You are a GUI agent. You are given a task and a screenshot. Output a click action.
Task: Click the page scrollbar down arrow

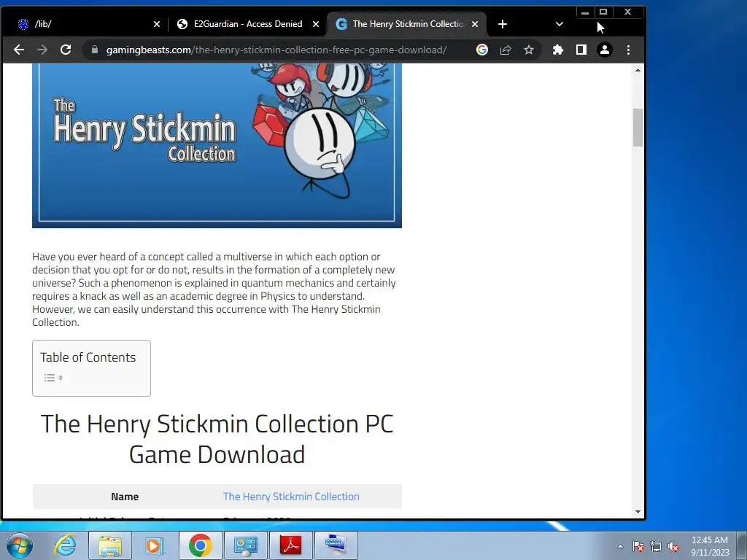point(638,512)
